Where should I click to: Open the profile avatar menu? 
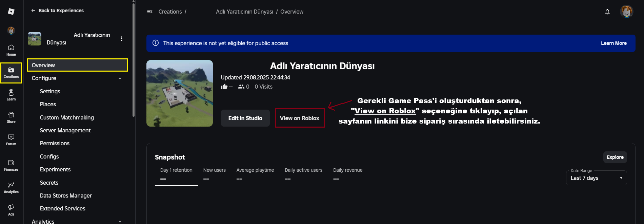(626, 12)
